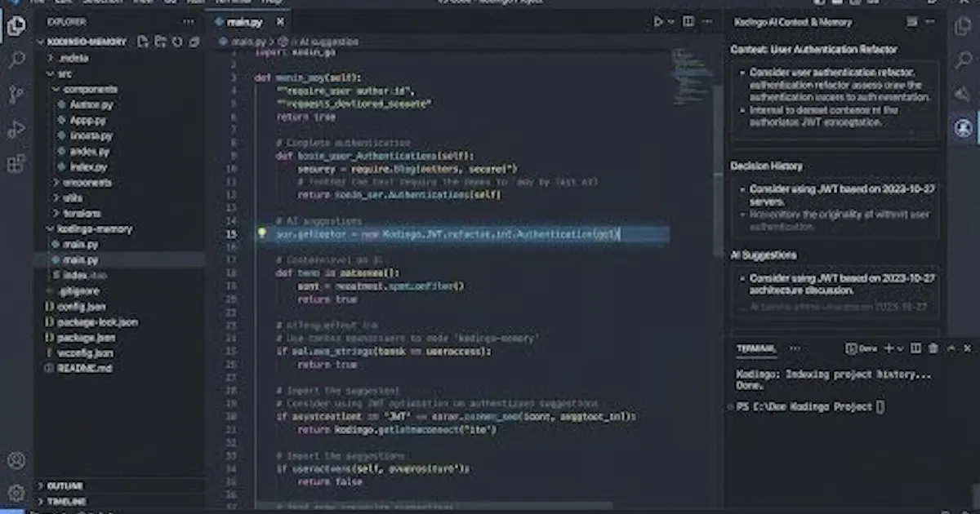980x514 pixels.
Task: Open editor more actions ellipsis
Action: coord(708,22)
